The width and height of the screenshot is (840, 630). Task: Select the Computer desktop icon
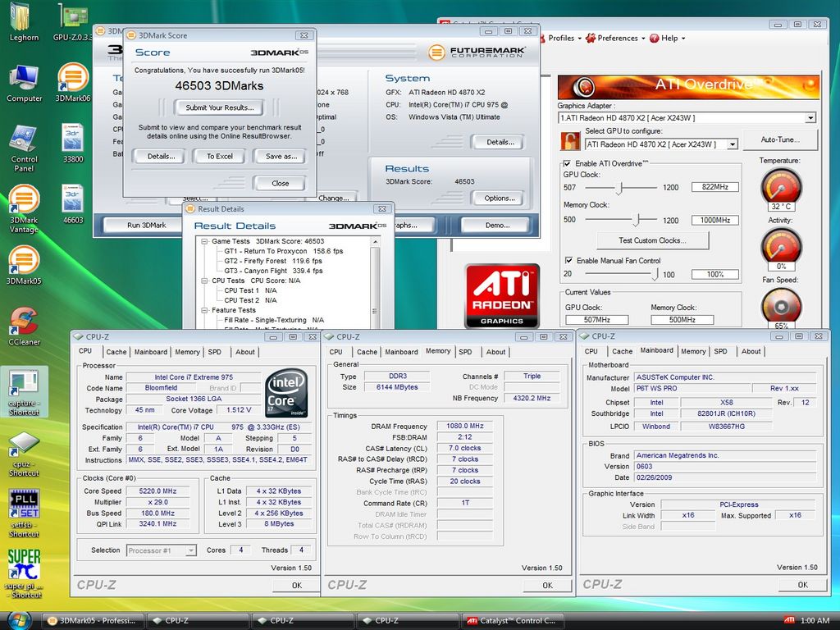pyautogui.click(x=24, y=83)
